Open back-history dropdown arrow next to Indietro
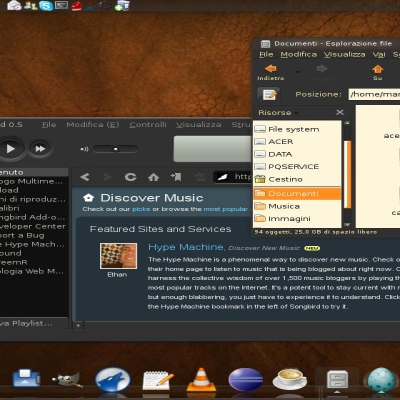 click(x=298, y=72)
